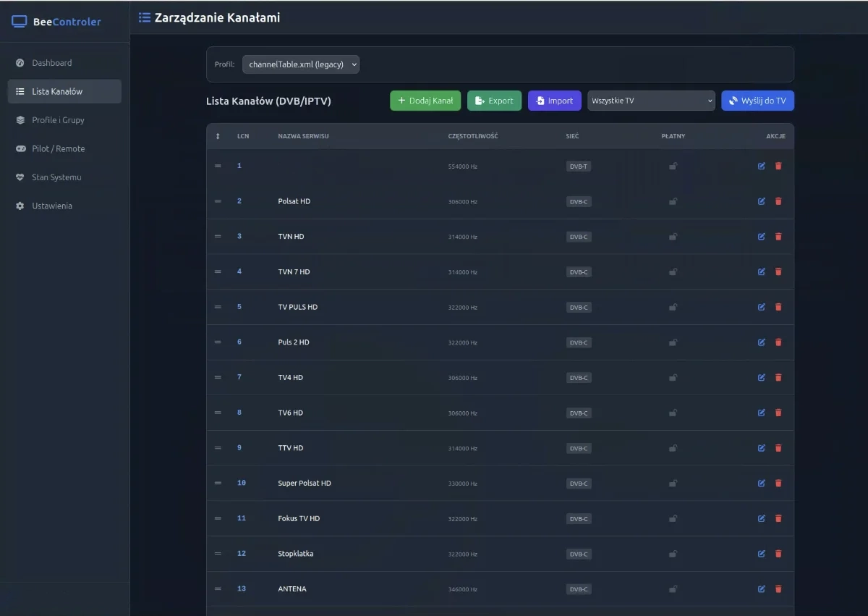Click the drag handle of TV PULS HD row
868x616 pixels.
(218, 307)
